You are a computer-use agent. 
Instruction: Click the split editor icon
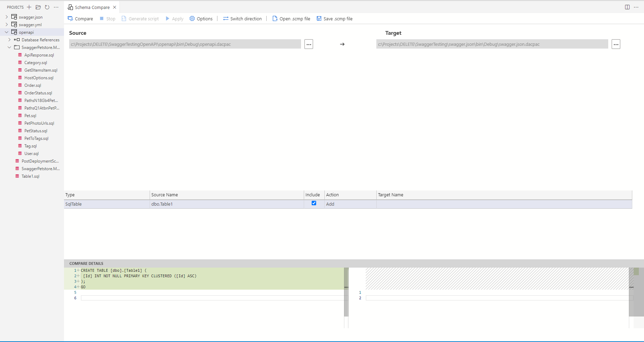tap(627, 7)
